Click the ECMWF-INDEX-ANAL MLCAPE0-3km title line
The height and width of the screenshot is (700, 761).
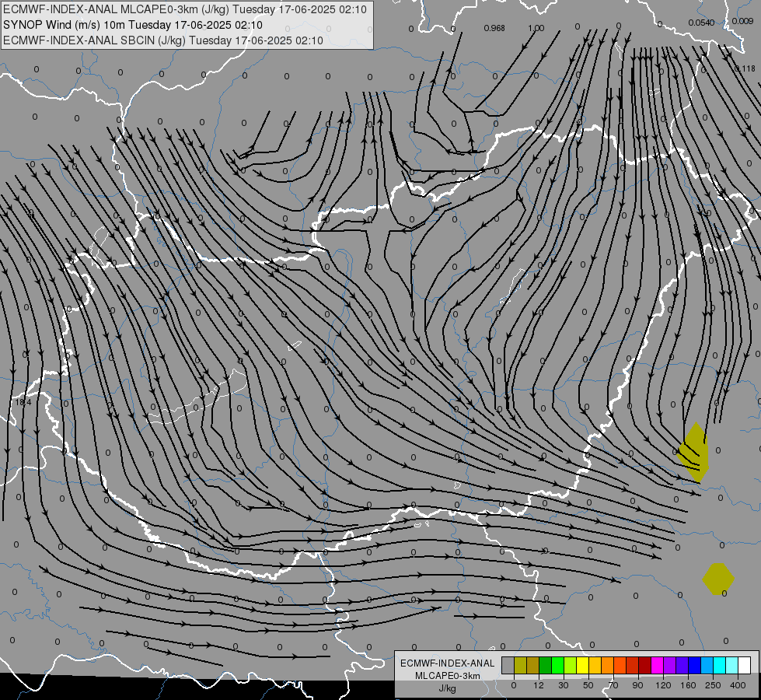[185, 9]
